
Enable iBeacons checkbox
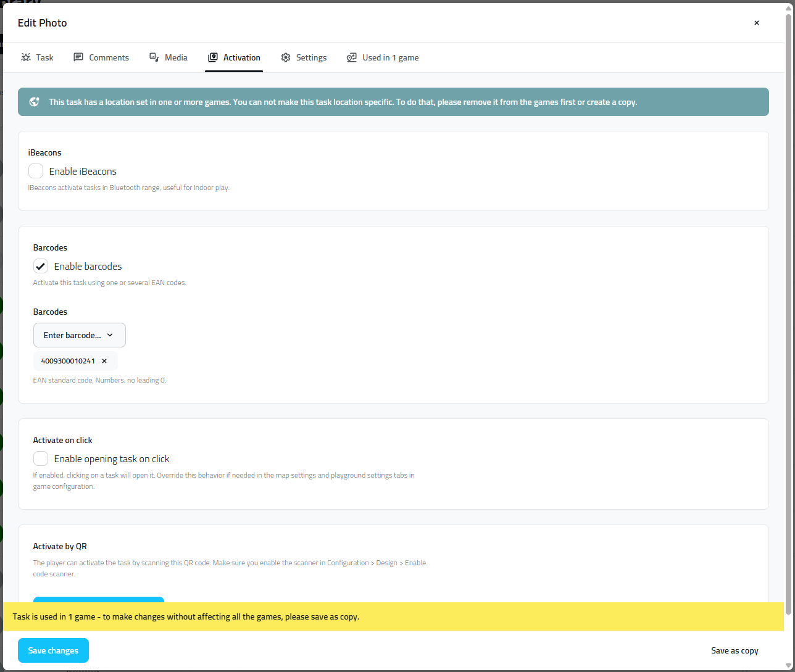(36, 171)
